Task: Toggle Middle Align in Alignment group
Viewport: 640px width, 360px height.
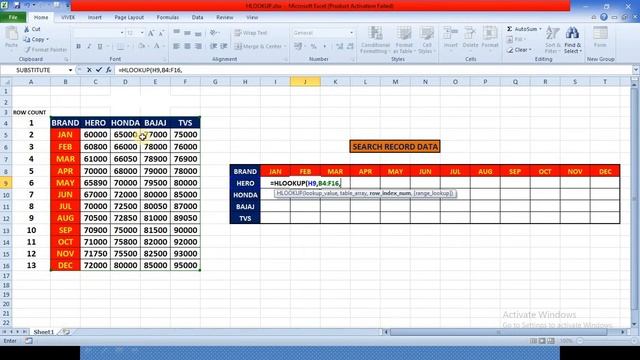Action: [187, 33]
